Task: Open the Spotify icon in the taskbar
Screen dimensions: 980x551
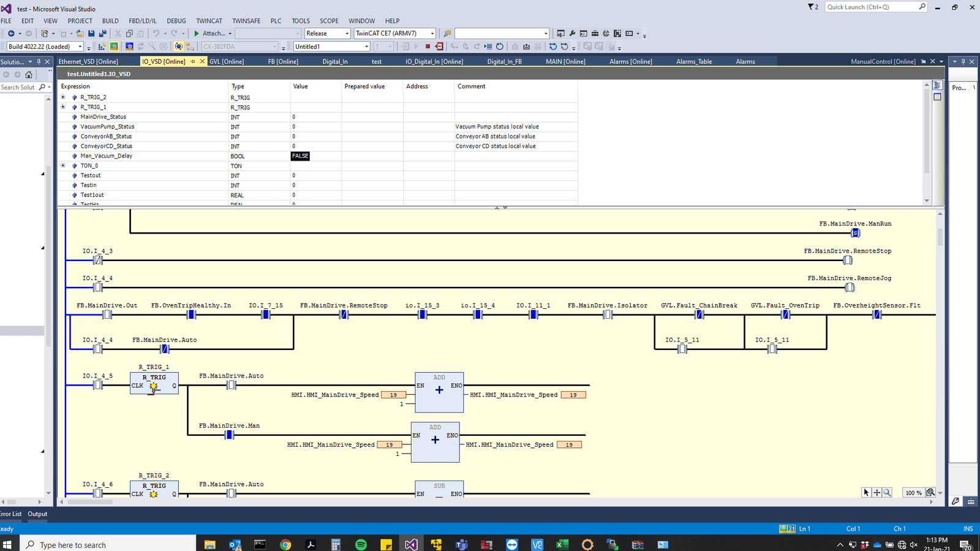Action: 361,544
